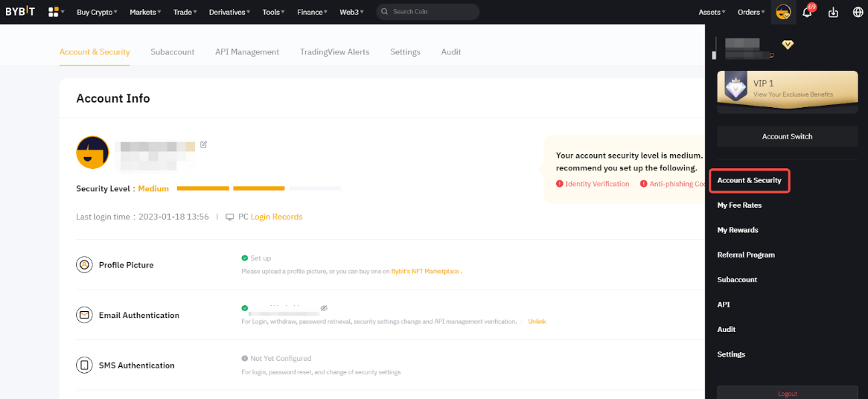
Task: Click the Identity Verification link
Action: click(597, 184)
